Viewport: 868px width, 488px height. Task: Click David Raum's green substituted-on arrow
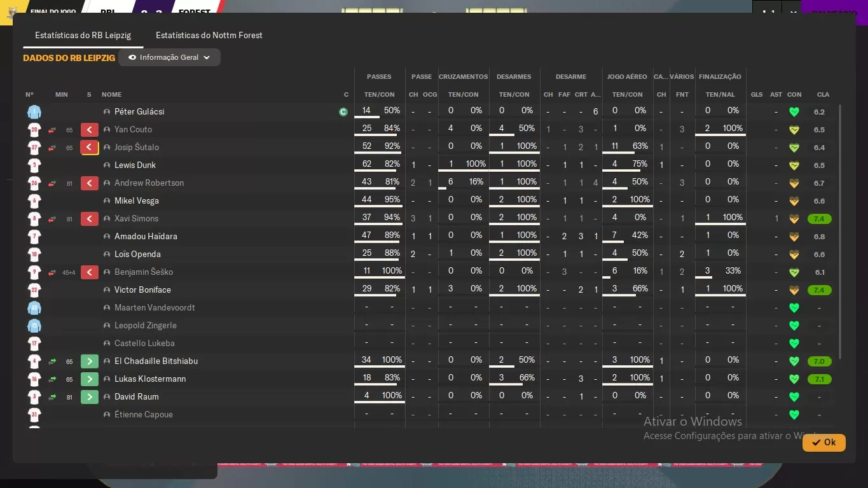[90, 397]
